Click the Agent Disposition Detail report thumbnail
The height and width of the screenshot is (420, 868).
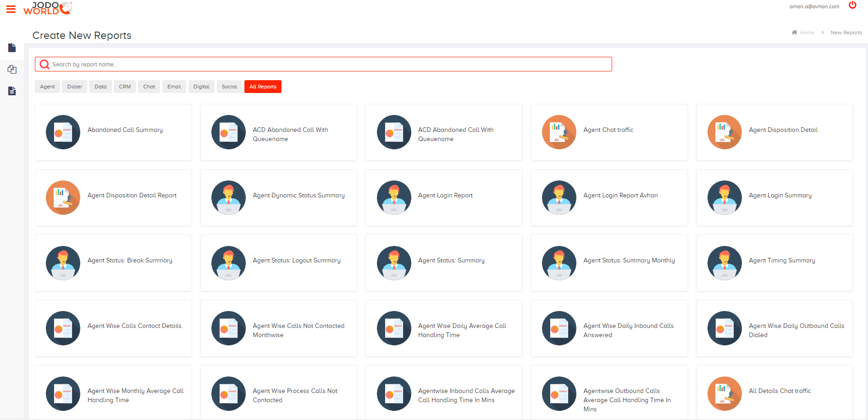[724, 132]
